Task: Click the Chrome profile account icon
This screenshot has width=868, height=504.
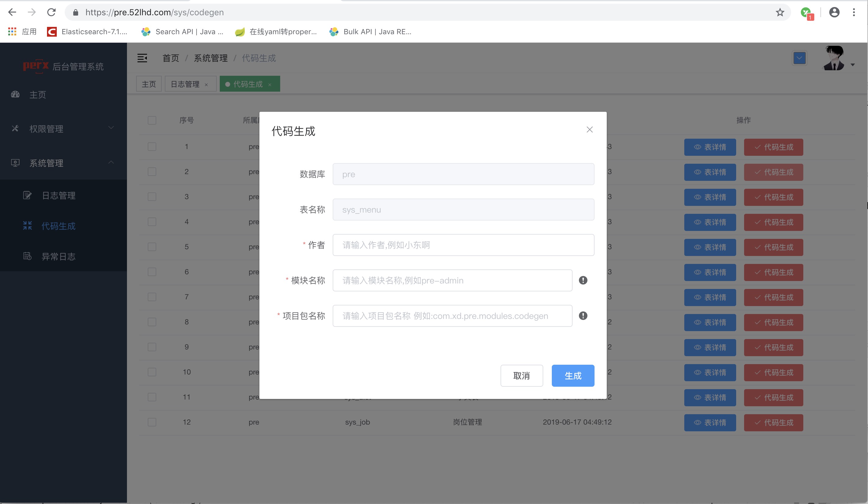Action: pyautogui.click(x=834, y=13)
